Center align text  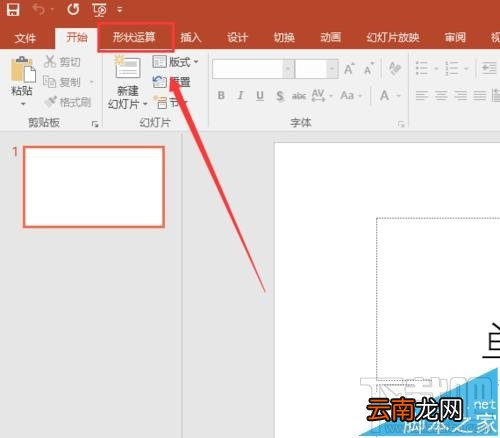pos(441,96)
